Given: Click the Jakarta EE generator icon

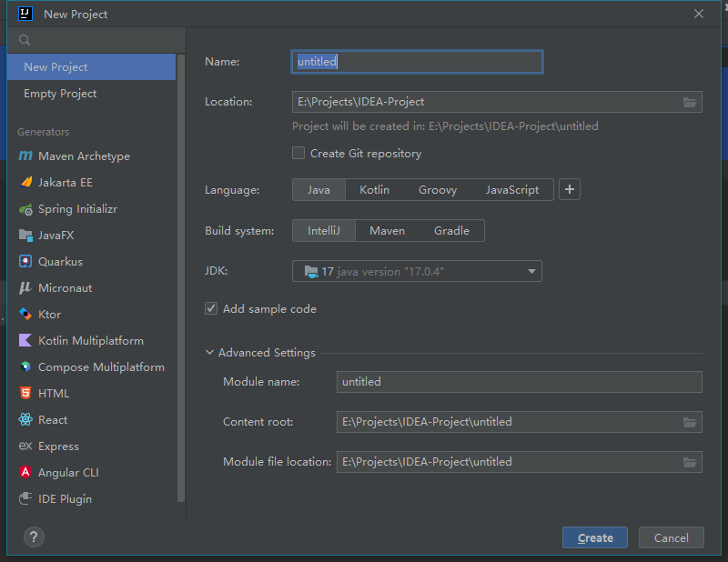Looking at the screenshot, I should [26, 182].
